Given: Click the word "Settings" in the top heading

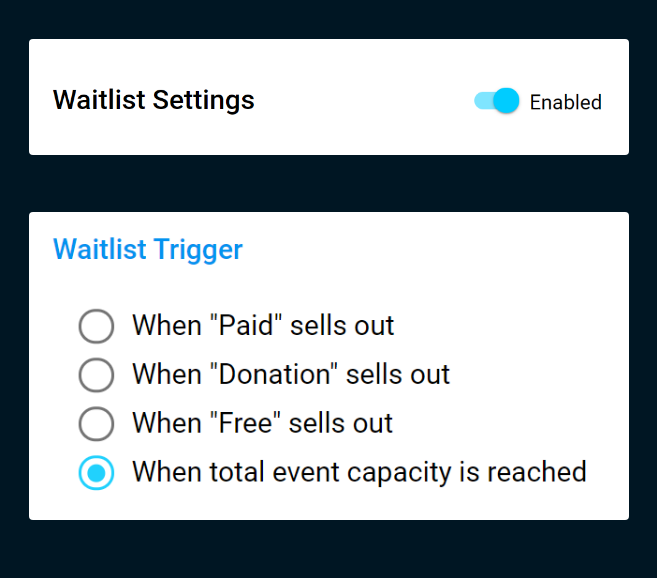Looking at the screenshot, I should pyautogui.click(x=206, y=101).
